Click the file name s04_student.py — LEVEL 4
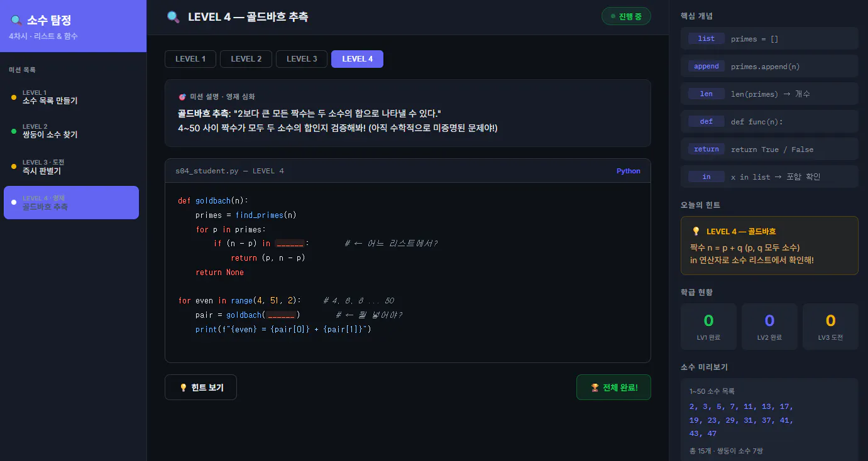868x461 pixels. click(229, 171)
